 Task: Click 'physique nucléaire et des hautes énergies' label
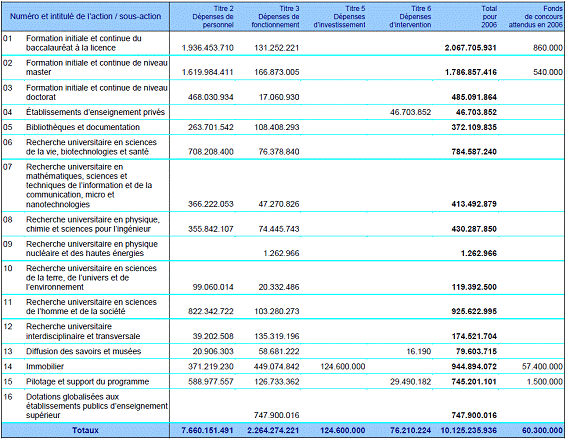point(92,248)
